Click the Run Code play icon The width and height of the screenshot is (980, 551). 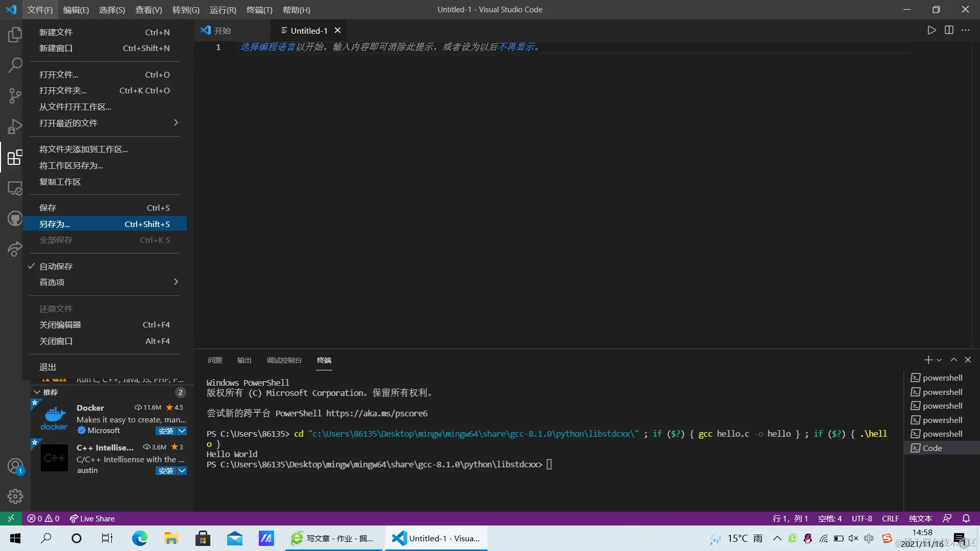coord(932,30)
